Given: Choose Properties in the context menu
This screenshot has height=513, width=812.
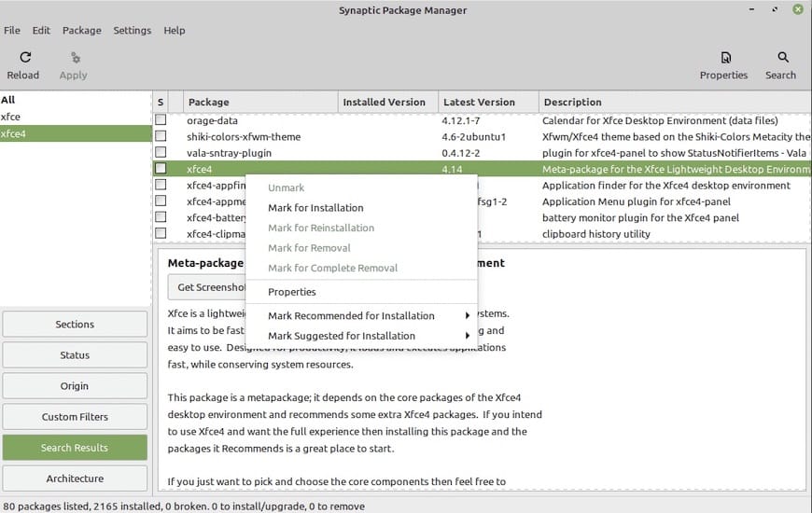Looking at the screenshot, I should 361,292.
